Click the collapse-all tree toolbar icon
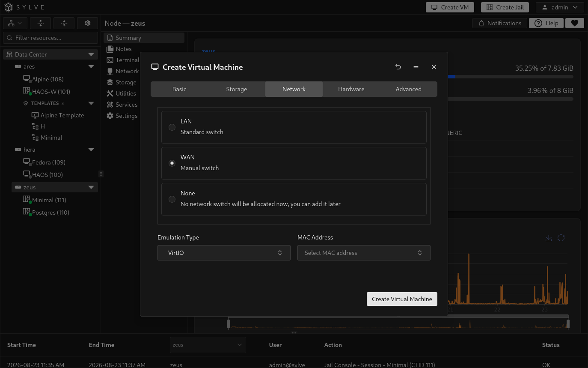The height and width of the screenshot is (368, 588). pos(64,23)
